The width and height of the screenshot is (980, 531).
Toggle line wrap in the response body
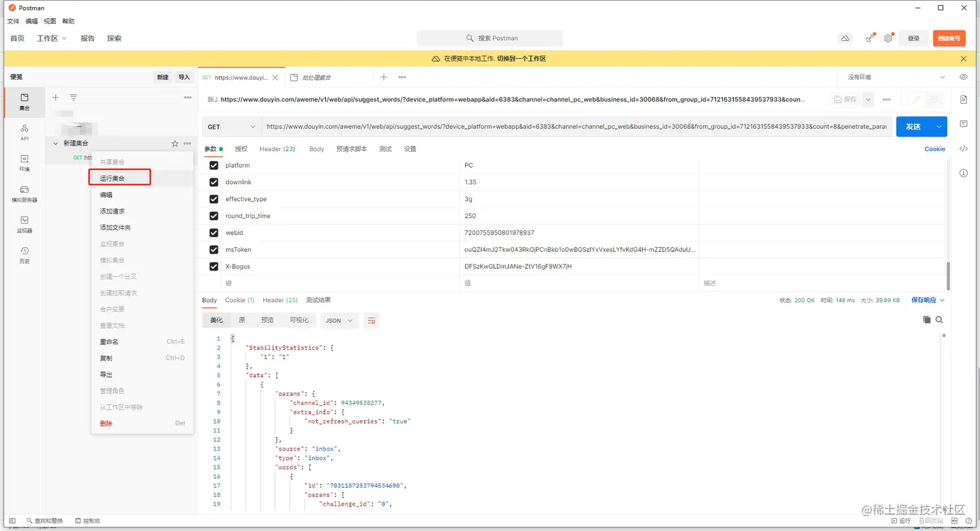(x=371, y=320)
